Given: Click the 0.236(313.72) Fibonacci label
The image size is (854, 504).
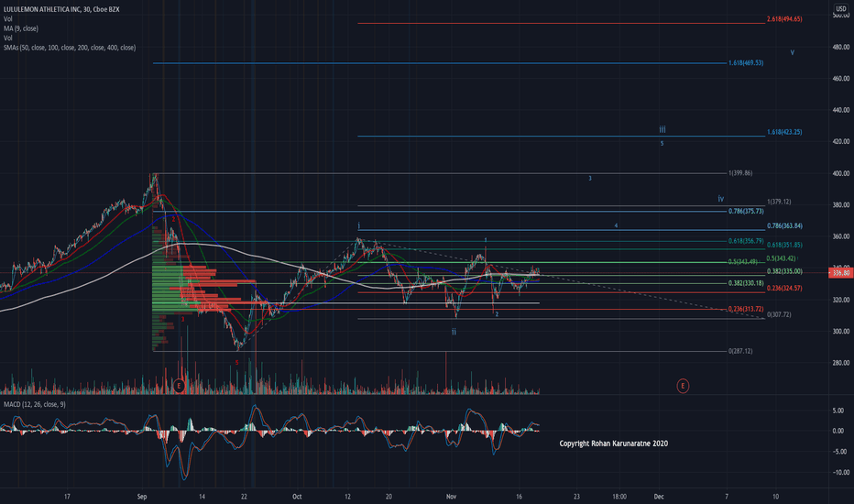Looking at the screenshot, I should tap(746, 309).
